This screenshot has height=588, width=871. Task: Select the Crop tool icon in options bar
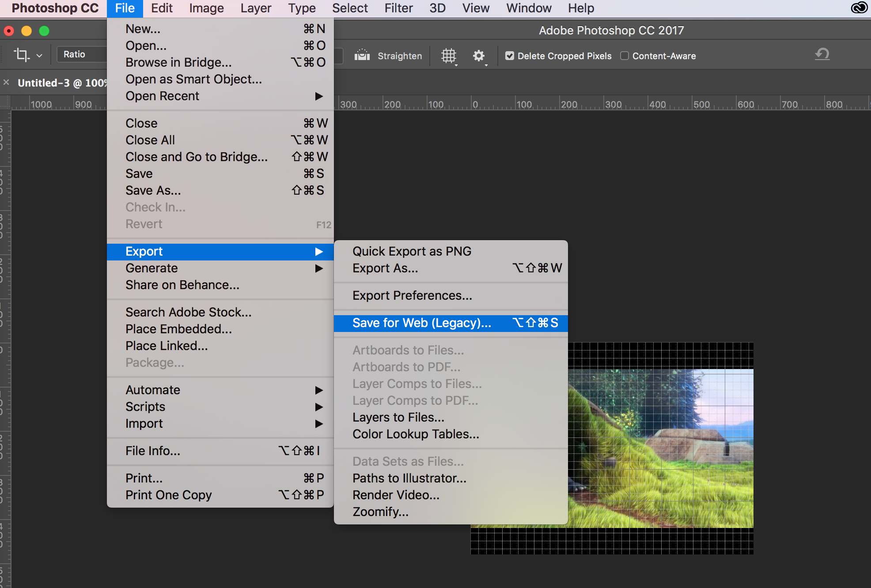coord(21,55)
